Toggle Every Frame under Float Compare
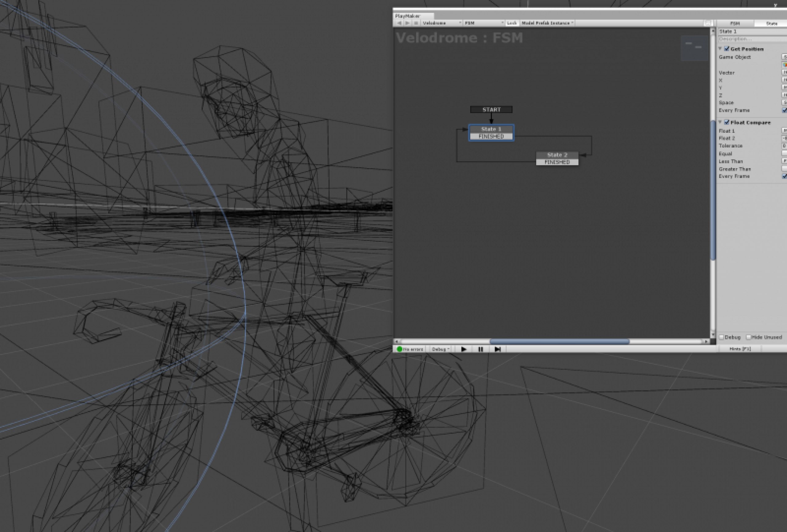 pos(784,176)
